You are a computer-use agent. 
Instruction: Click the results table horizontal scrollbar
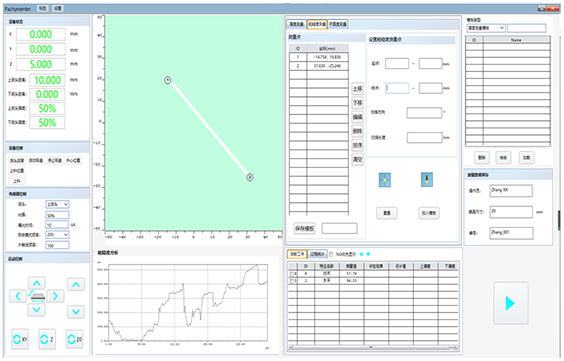tap(373, 347)
